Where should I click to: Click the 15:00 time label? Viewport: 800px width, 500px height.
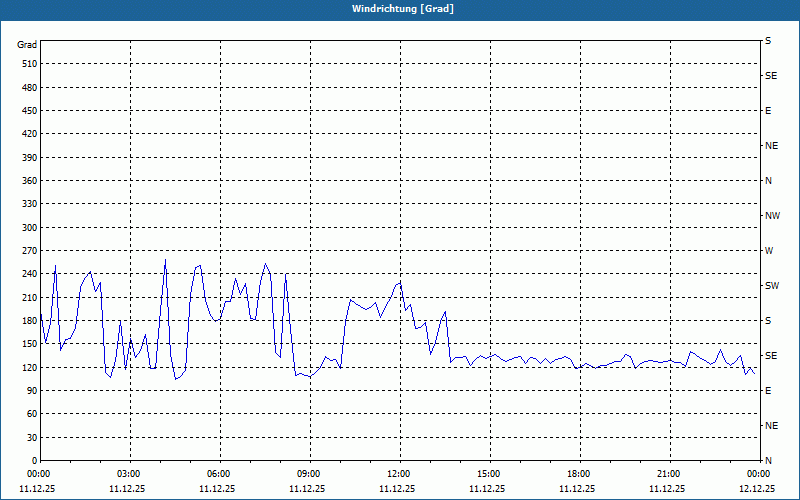490,474
